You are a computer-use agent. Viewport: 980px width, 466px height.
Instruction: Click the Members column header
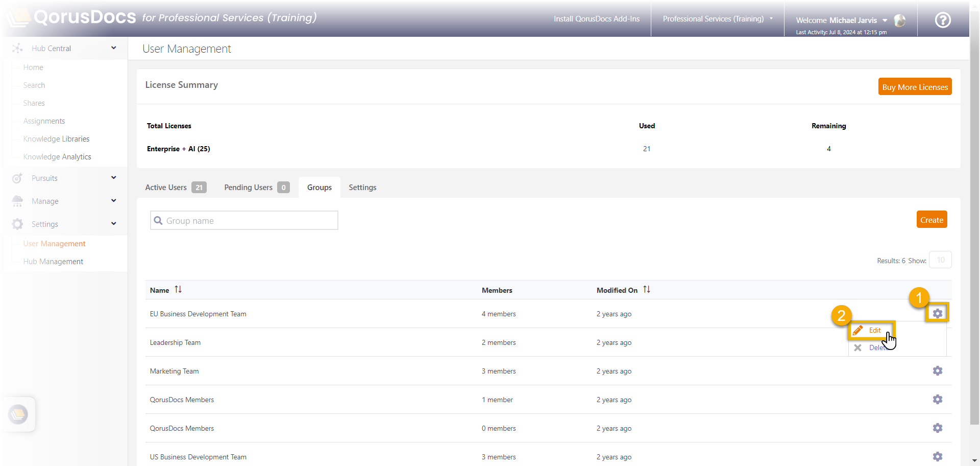497,290
